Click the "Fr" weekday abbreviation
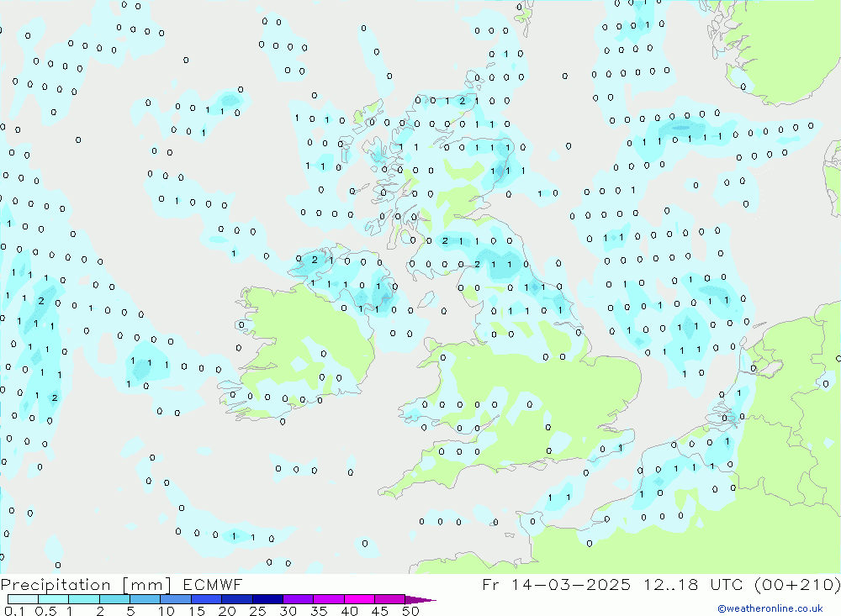841x616 pixels. [491, 584]
